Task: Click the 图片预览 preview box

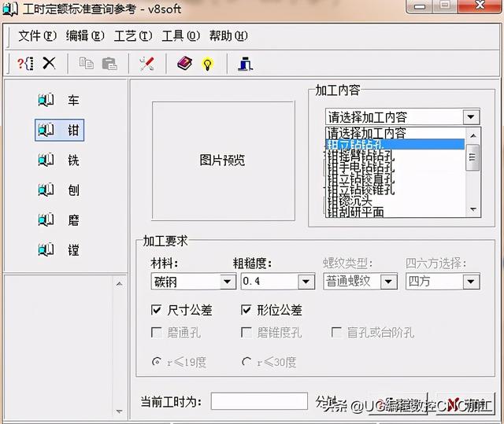Action: point(223,160)
